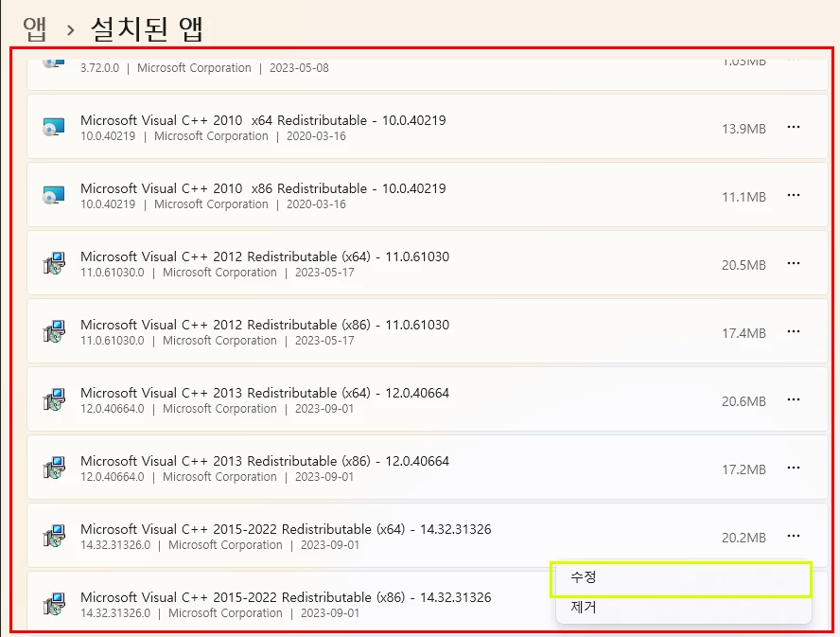Select Visual C++ 2013 Redistributable (x86) title
This screenshot has width=840, height=637.
pos(265,461)
